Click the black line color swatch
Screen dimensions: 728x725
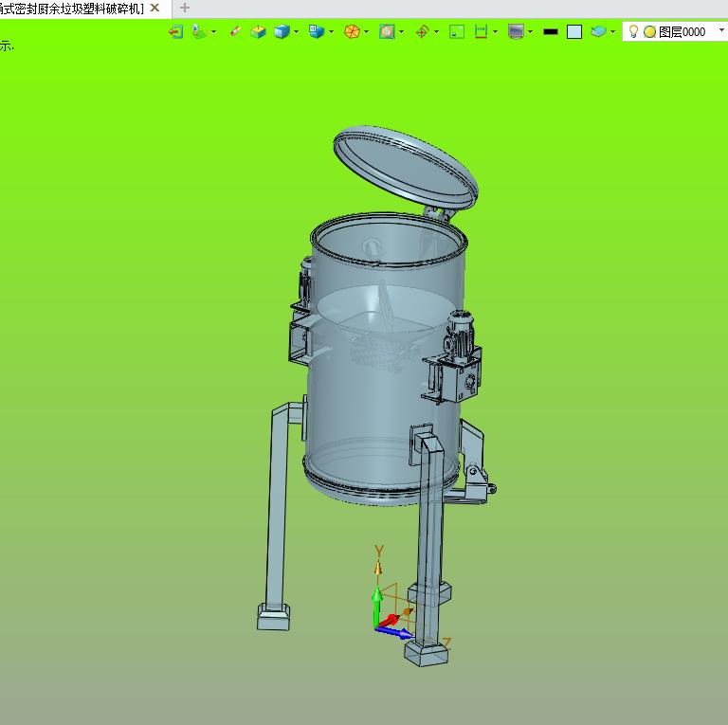point(551,31)
